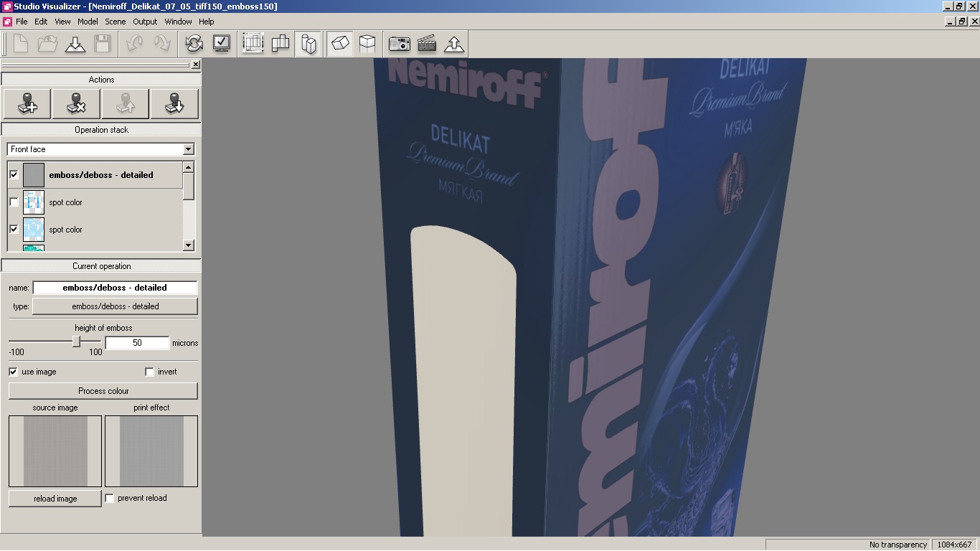Screen dimensions: 980x551
Task: Click the Refresh circular arrows icon
Action: pos(194,44)
